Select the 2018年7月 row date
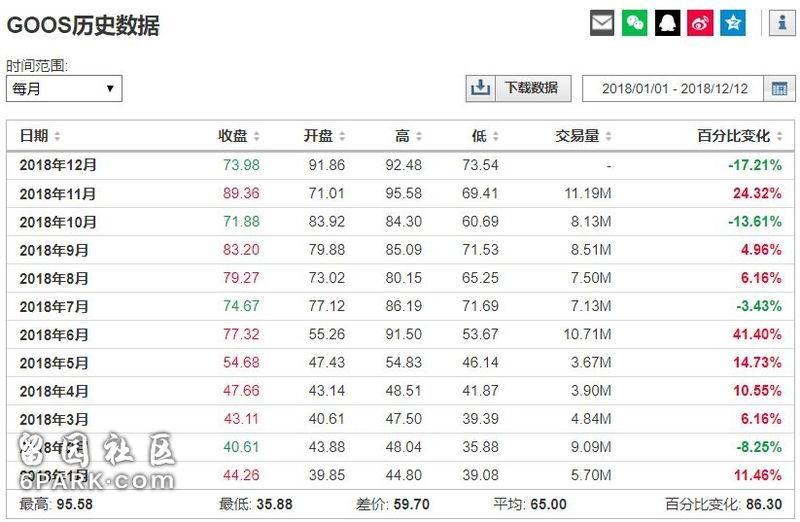 click(x=54, y=306)
